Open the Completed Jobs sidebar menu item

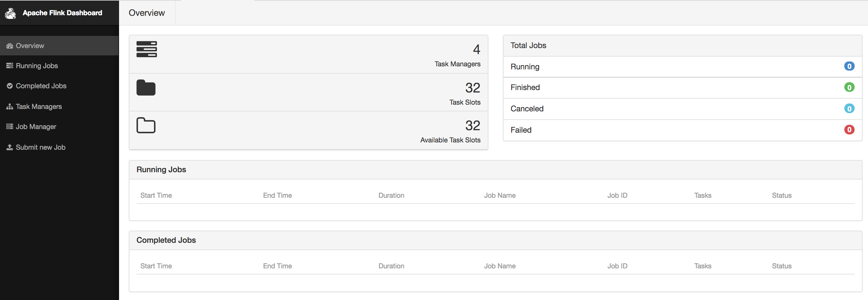click(41, 86)
